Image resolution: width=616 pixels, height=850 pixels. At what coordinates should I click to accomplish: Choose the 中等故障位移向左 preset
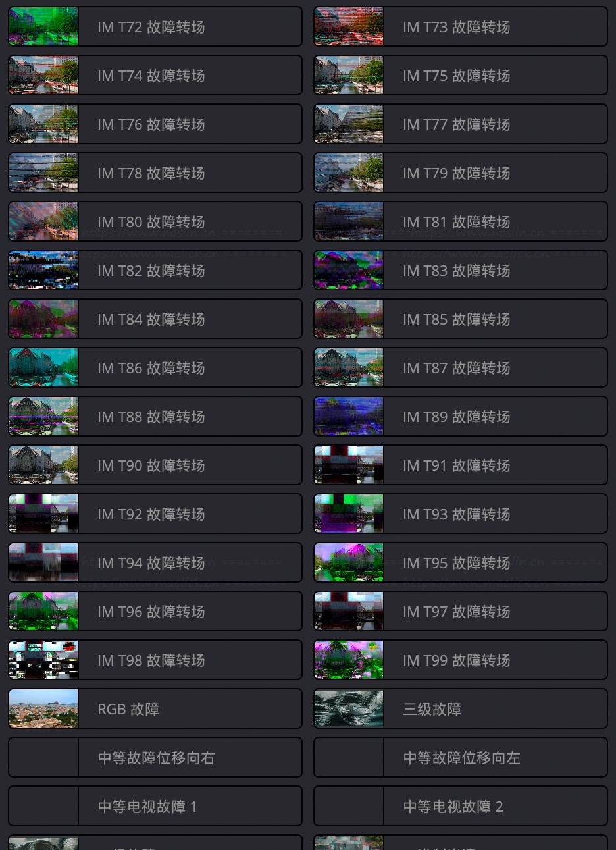click(x=461, y=758)
